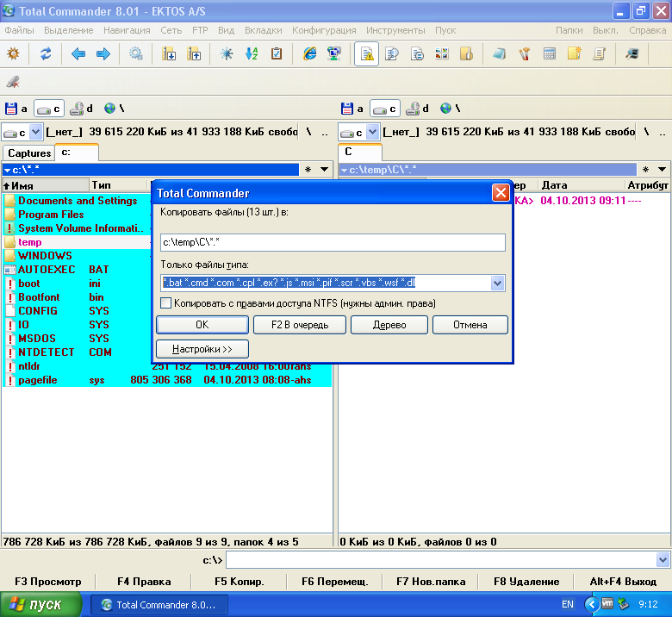Click the Отмена button
This screenshot has width=672, height=617.
(x=470, y=325)
